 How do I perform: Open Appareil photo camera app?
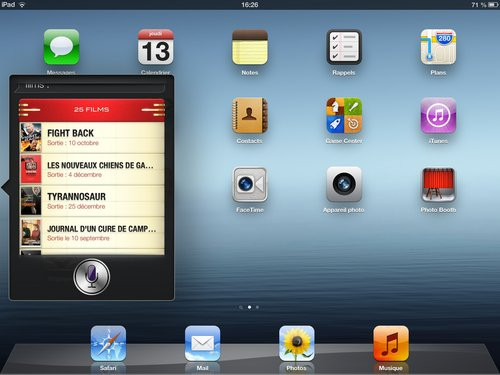344,184
